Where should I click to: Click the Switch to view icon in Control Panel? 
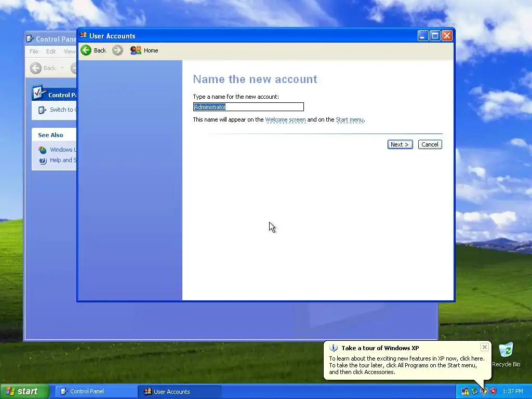(x=42, y=110)
